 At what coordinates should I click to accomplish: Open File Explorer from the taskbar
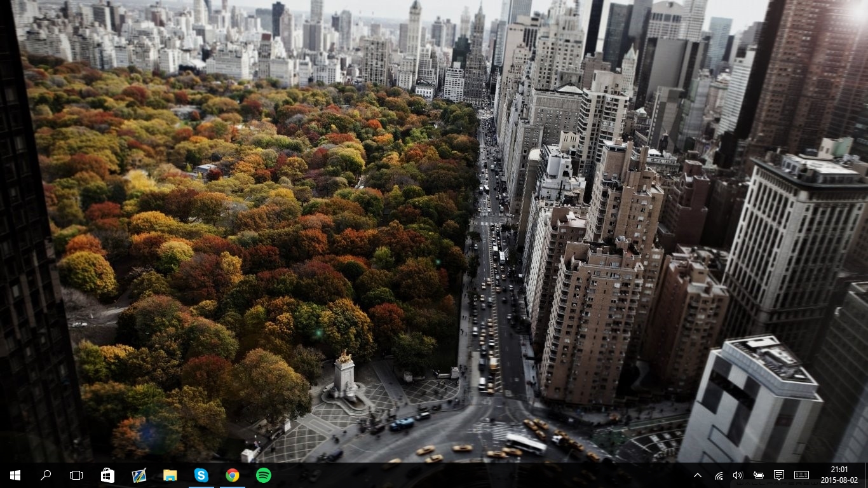tap(170, 475)
